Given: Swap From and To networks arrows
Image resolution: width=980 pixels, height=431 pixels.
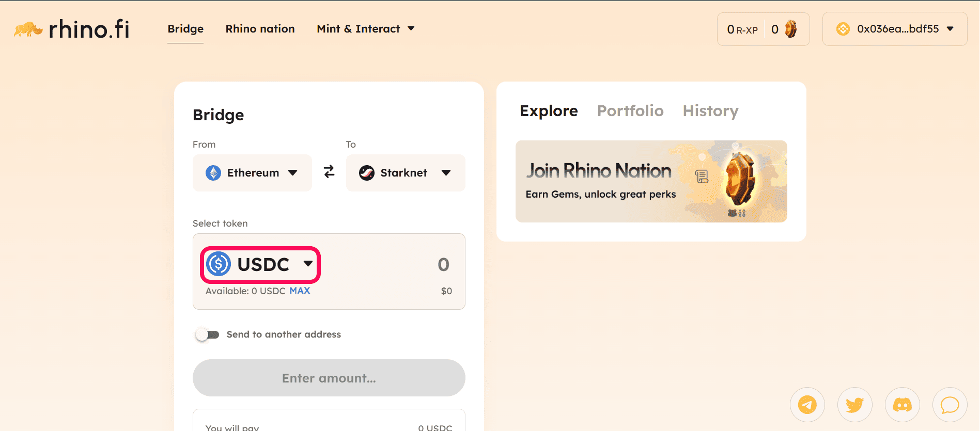Looking at the screenshot, I should 329,172.
